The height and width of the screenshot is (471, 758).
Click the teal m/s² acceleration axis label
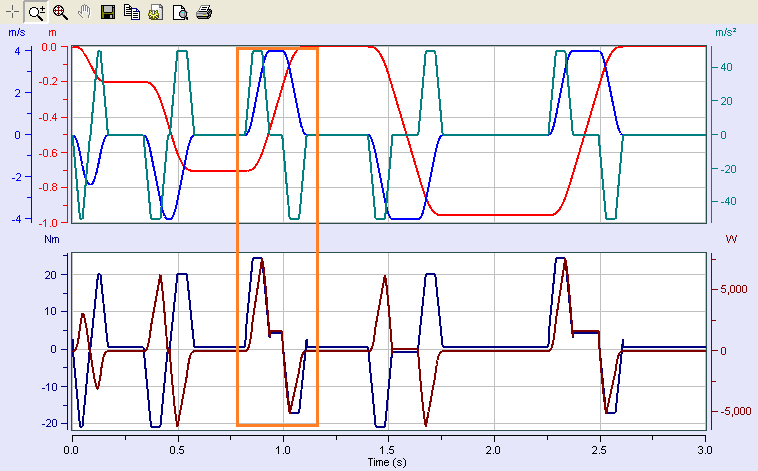point(726,32)
